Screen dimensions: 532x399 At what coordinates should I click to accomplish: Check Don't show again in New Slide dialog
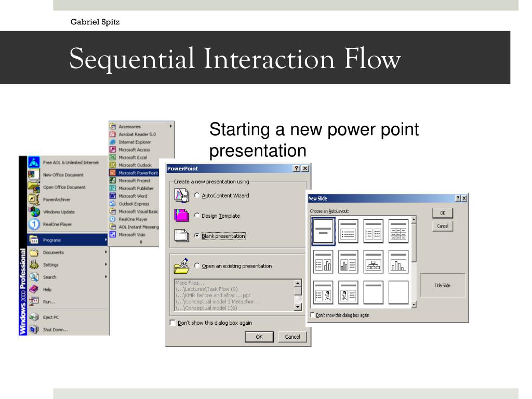tap(312, 315)
